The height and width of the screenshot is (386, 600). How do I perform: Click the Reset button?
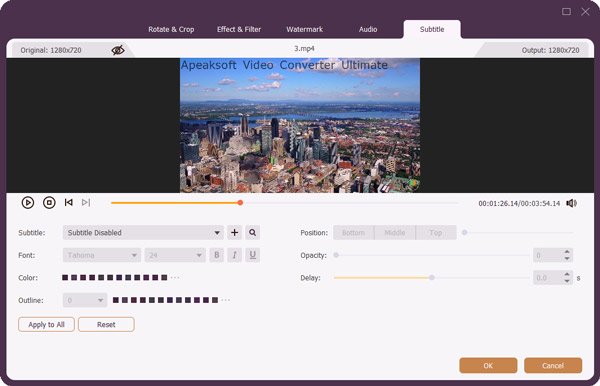106,324
